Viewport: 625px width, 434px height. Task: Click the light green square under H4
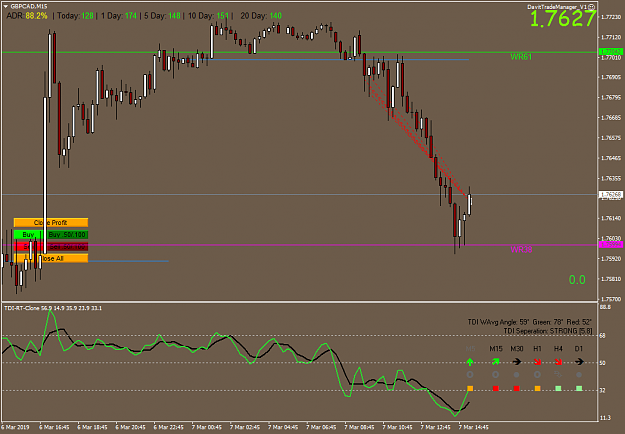(558, 388)
